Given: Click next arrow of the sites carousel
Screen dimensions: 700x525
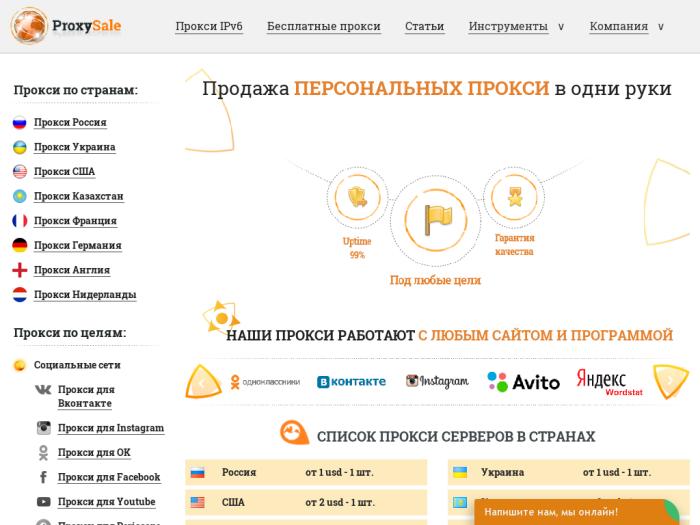Looking at the screenshot, I should click(671, 381).
